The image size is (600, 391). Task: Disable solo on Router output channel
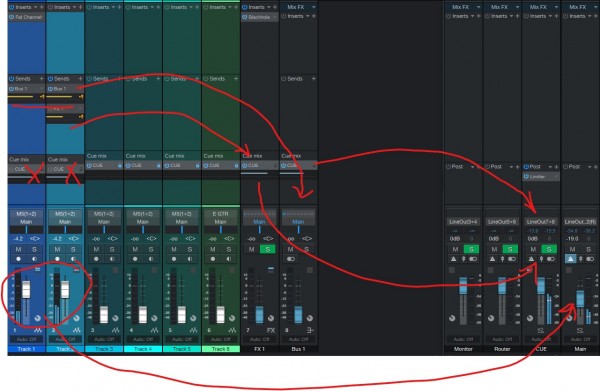510,249
